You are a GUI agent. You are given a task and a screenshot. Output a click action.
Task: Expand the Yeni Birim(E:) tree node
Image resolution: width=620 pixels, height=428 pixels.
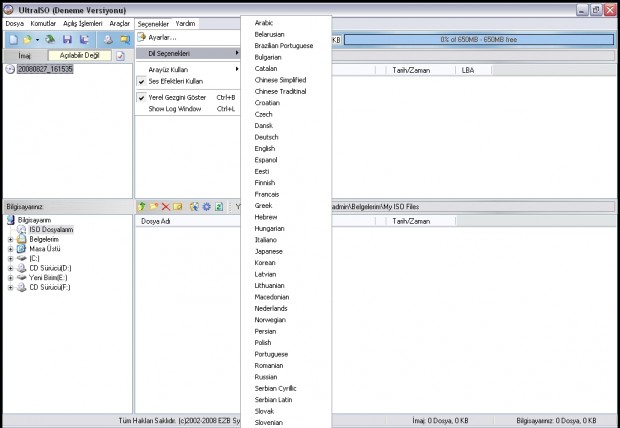click(10, 278)
